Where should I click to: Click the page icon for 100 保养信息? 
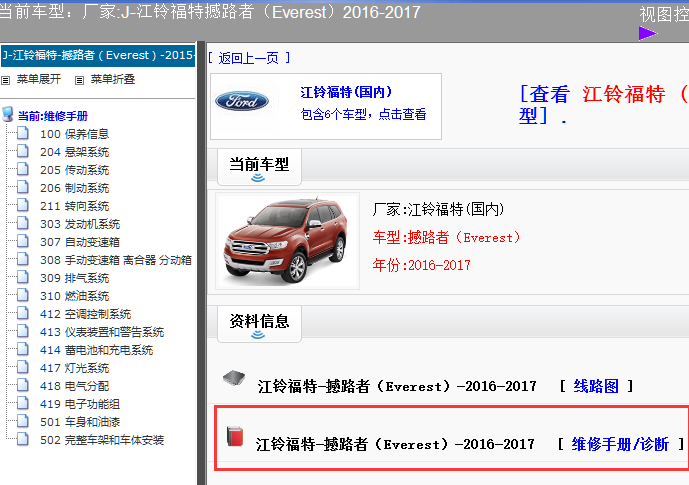coord(23,133)
